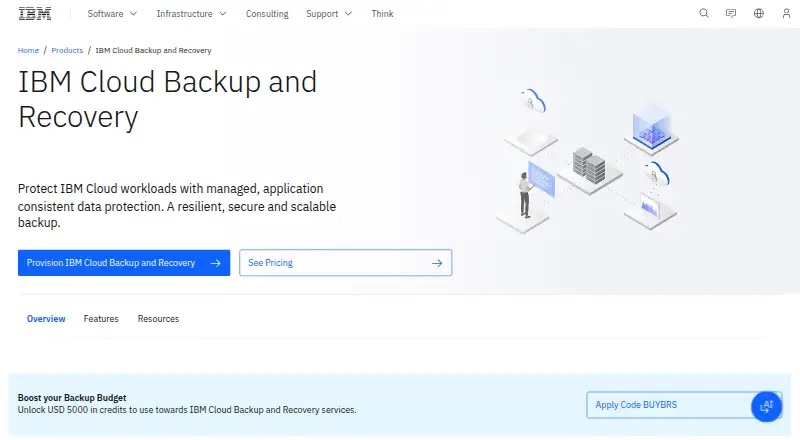Image resolution: width=800 pixels, height=440 pixels.
Task: Click the Boost your Backup Budget heading
Action: click(x=72, y=398)
